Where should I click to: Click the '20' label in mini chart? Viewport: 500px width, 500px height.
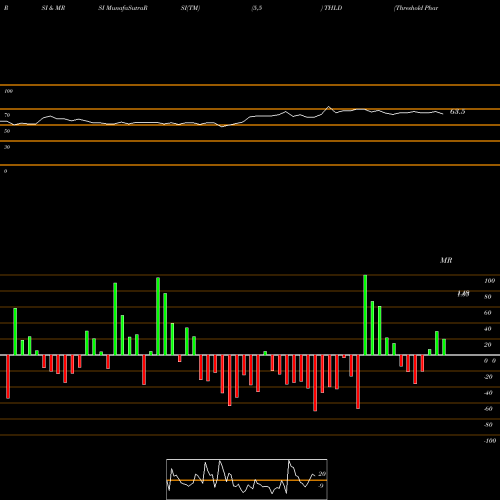pyautogui.click(x=322, y=474)
